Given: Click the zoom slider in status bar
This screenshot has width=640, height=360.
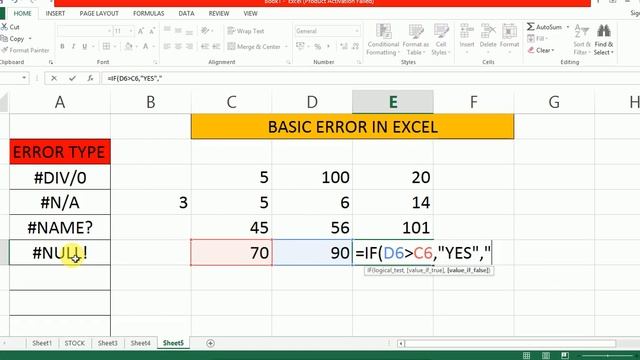Looking at the screenshot, I should tap(608, 356).
